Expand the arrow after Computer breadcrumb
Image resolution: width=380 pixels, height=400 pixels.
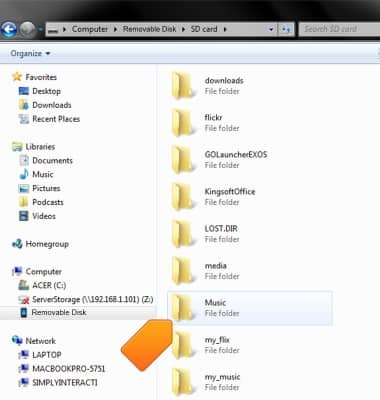click(115, 29)
